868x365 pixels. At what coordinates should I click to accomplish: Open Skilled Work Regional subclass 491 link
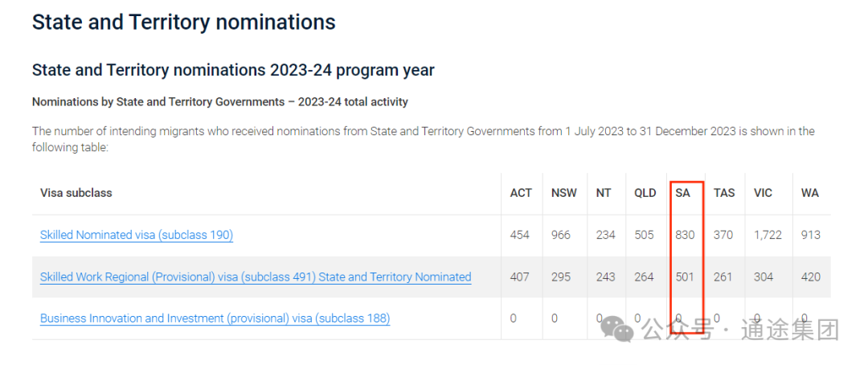pos(256,277)
